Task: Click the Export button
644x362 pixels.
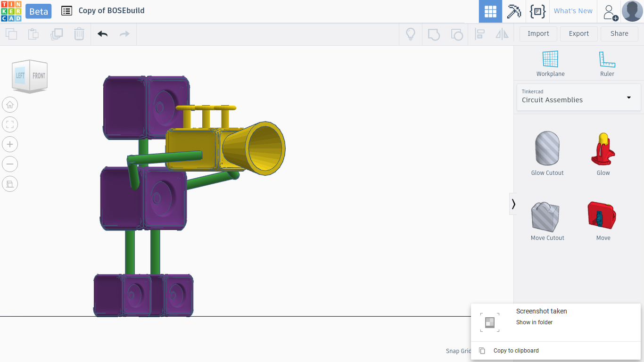Action: pyautogui.click(x=579, y=34)
